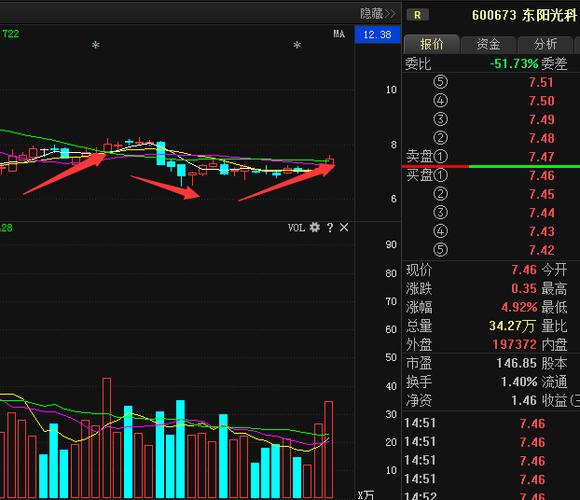This screenshot has height=500, width=580.
Task: Click the right asterisk marker on chart
Action: (297, 45)
